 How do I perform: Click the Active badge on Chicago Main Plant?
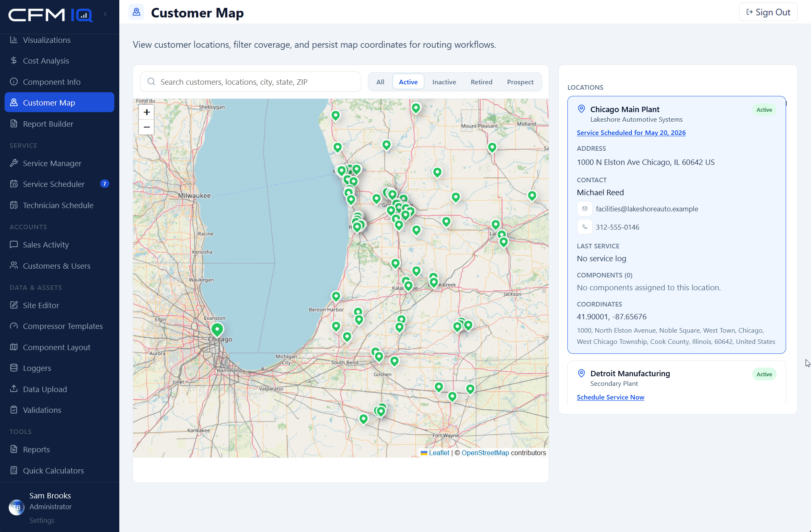click(x=764, y=110)
